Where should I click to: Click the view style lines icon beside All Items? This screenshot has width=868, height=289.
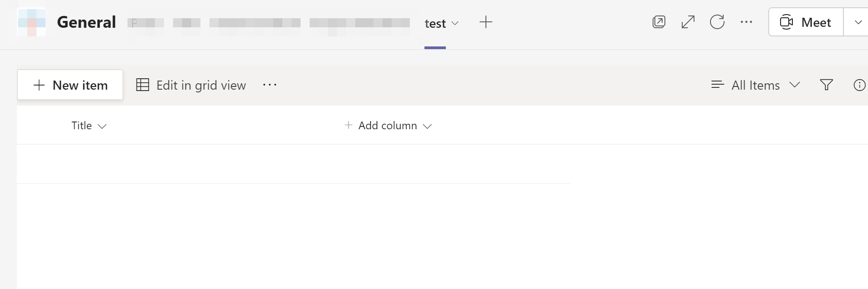click(717, 85)
